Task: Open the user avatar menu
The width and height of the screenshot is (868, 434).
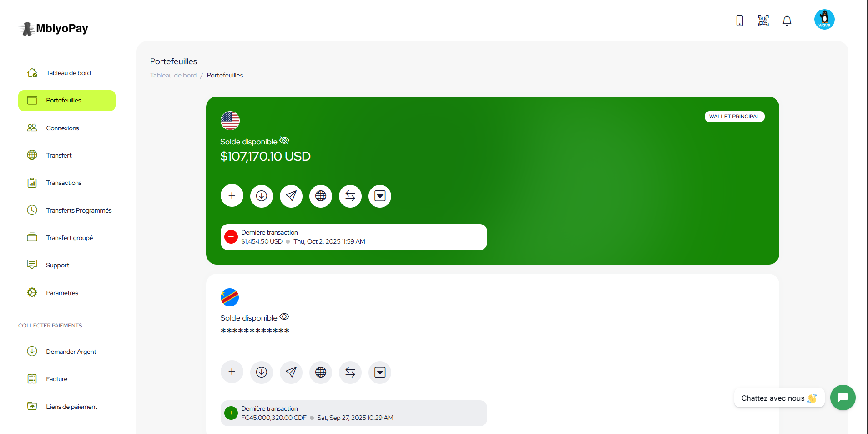Action: click(x=824, y=20)
